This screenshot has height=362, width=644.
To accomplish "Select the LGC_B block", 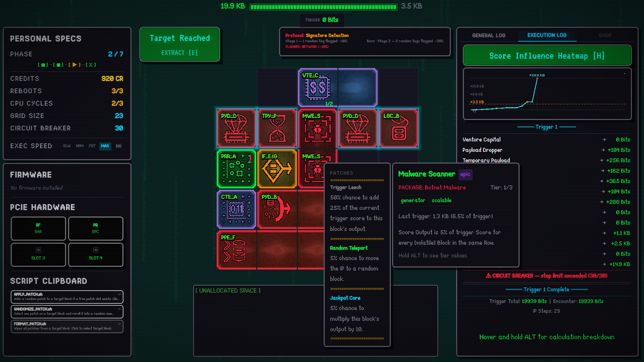I will click(x=399, y=128).
